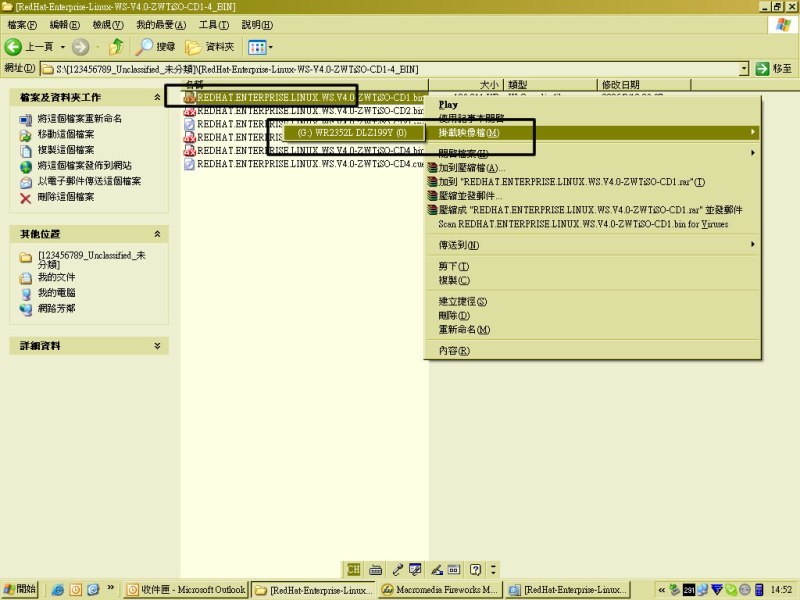Open the Views icon button
Screen dimensions: 800x600
(x=257, y=47)
